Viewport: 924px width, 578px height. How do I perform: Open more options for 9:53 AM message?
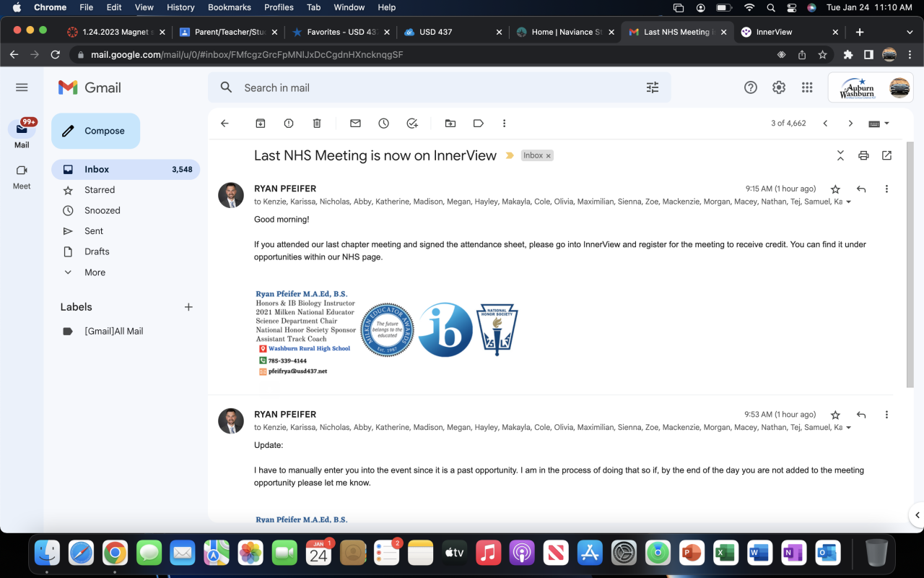tap(886, 415)
